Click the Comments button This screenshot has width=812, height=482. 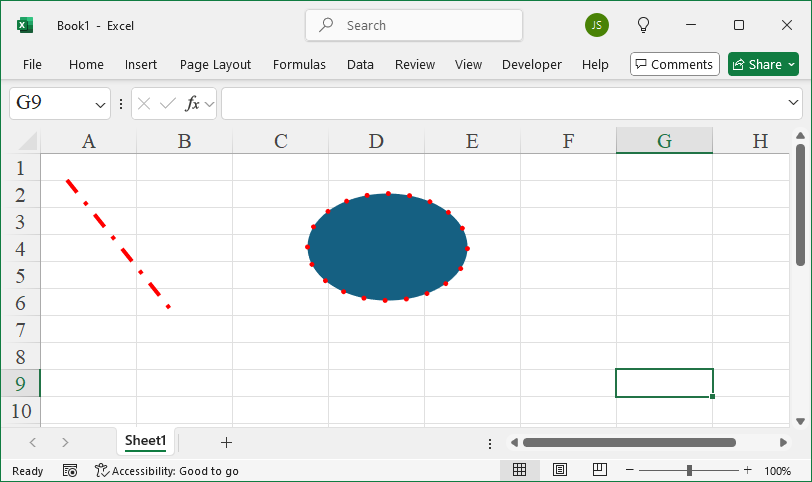tap(675, 64)
